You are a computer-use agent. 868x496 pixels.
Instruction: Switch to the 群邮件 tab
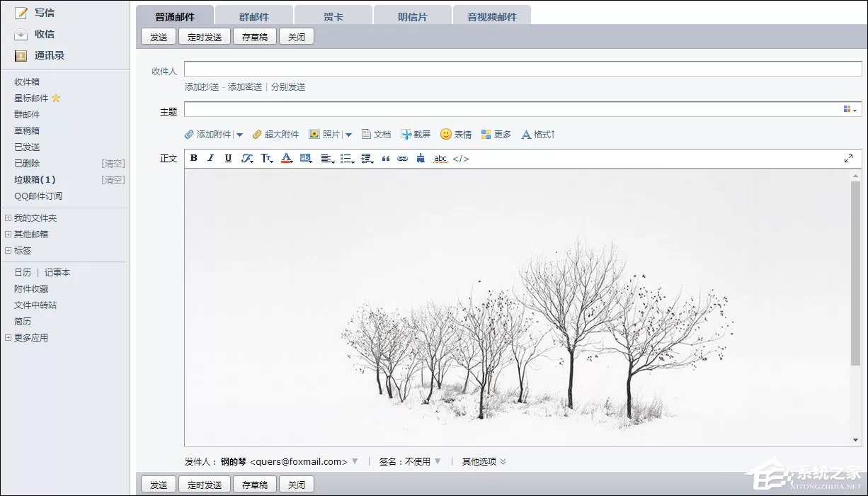point(254,16)
